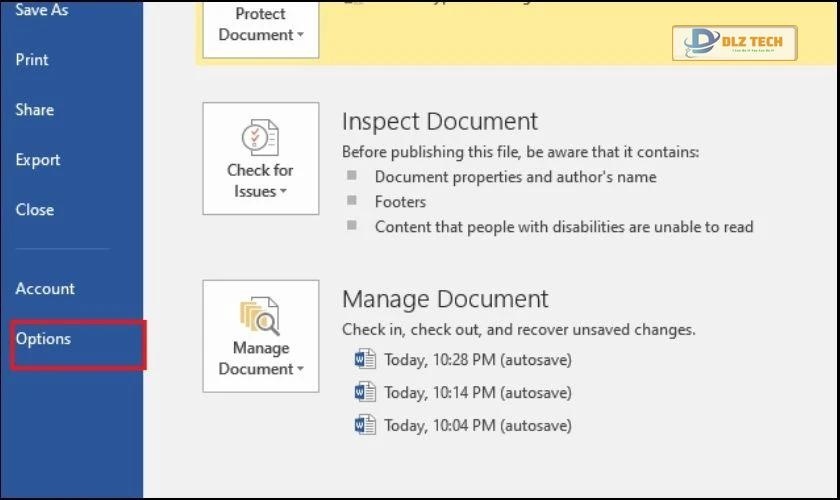The width and height of the screenshot is (840, 500).
Task: Click the Word file icon for 10:14 PM autosave
Action: (365, 392)
